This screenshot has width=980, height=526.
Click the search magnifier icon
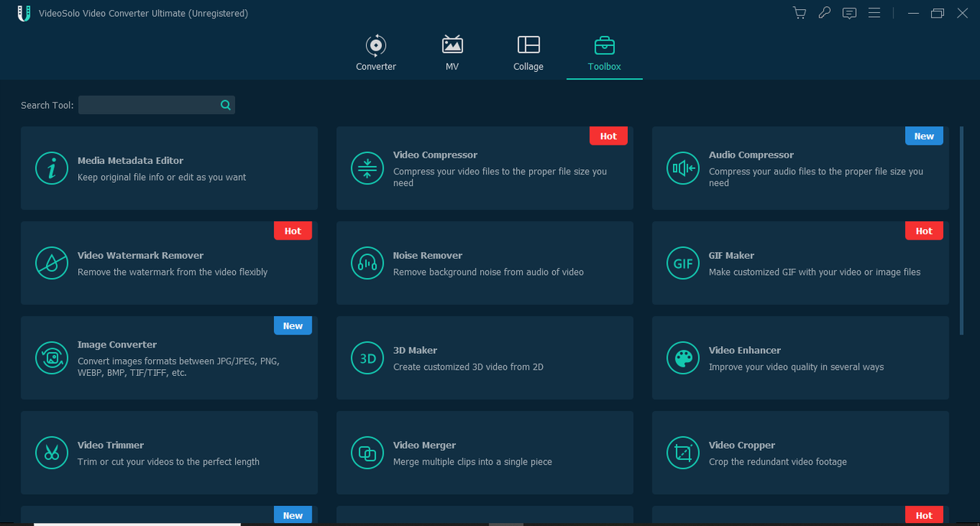[226, 105]
